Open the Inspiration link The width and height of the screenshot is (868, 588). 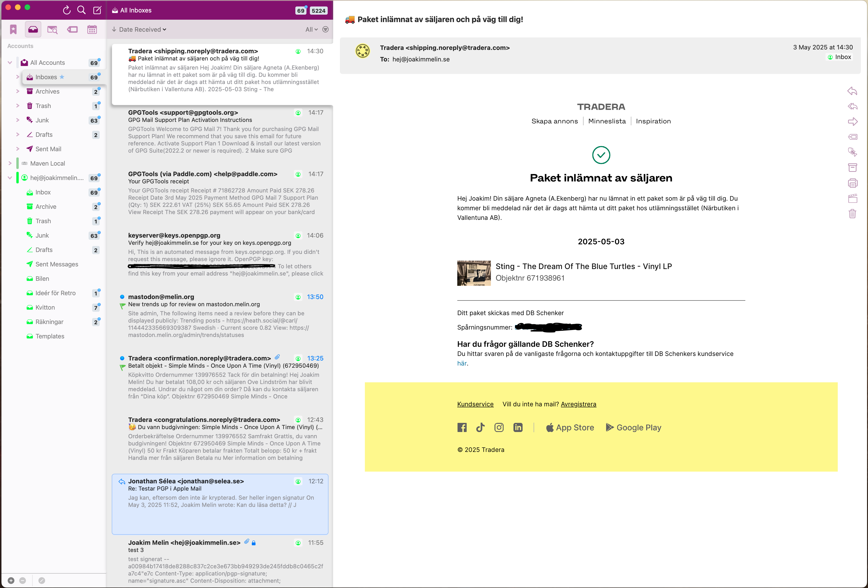(x=653, y=121)
